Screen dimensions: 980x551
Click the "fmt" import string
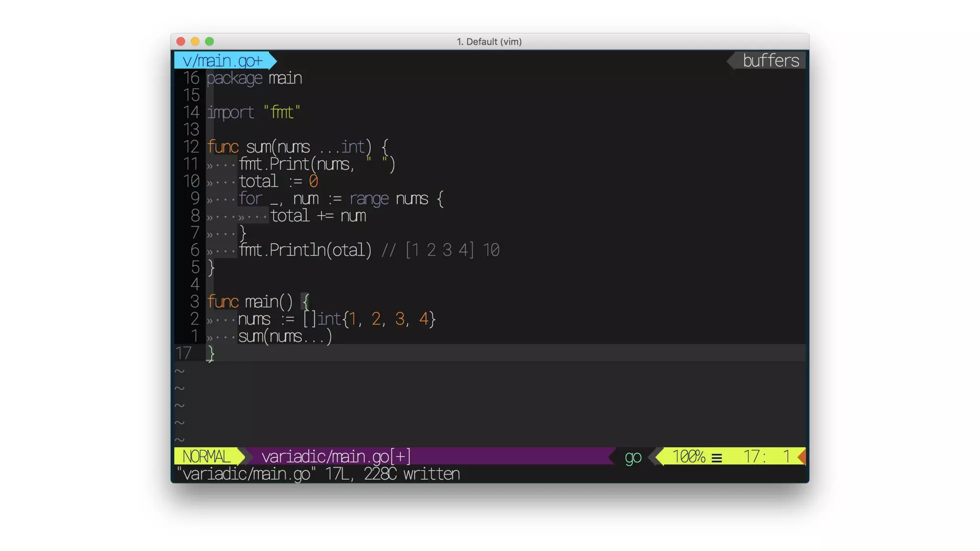coord(282,112)
